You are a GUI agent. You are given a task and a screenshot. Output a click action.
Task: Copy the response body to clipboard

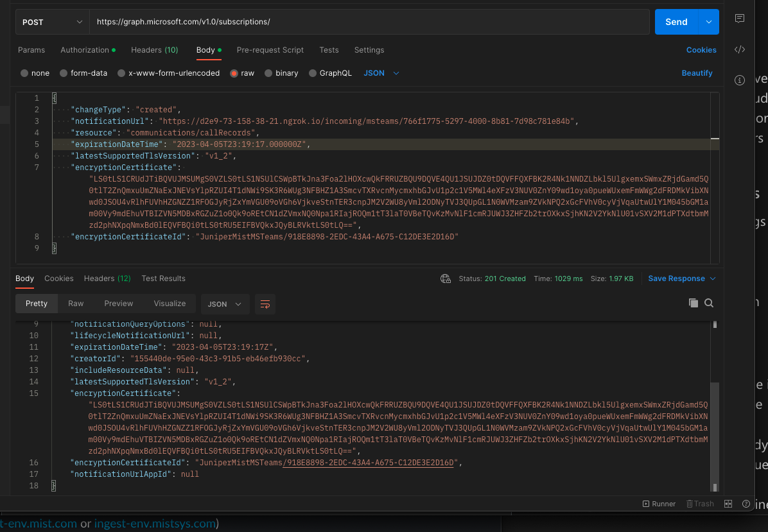pos(693,303)
